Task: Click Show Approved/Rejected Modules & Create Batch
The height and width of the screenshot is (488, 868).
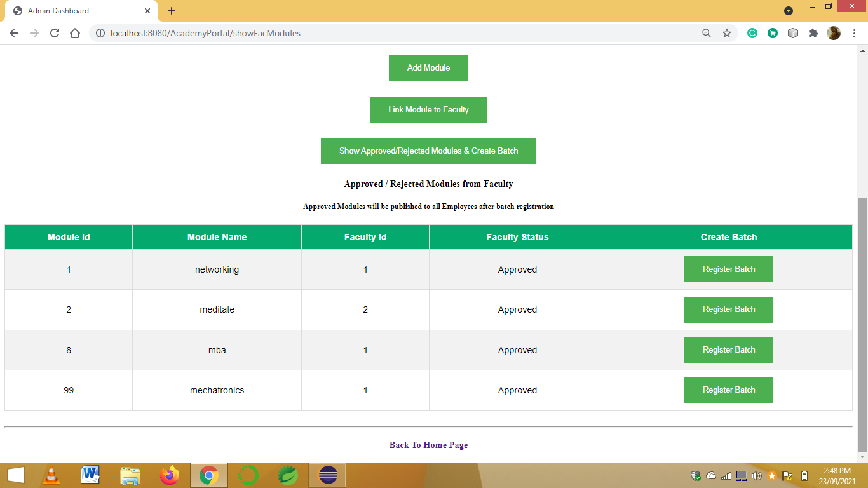Action: [428, 151]
